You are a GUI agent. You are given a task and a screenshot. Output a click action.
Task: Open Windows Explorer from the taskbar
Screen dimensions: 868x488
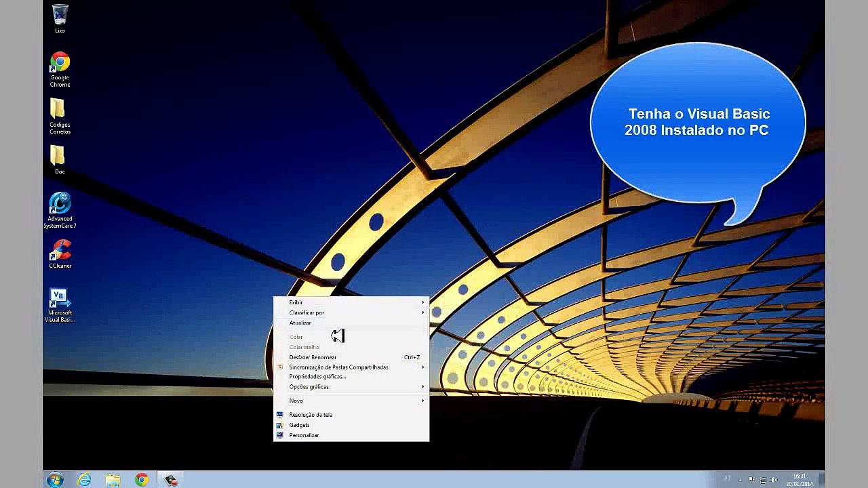[x=113, y=480]
